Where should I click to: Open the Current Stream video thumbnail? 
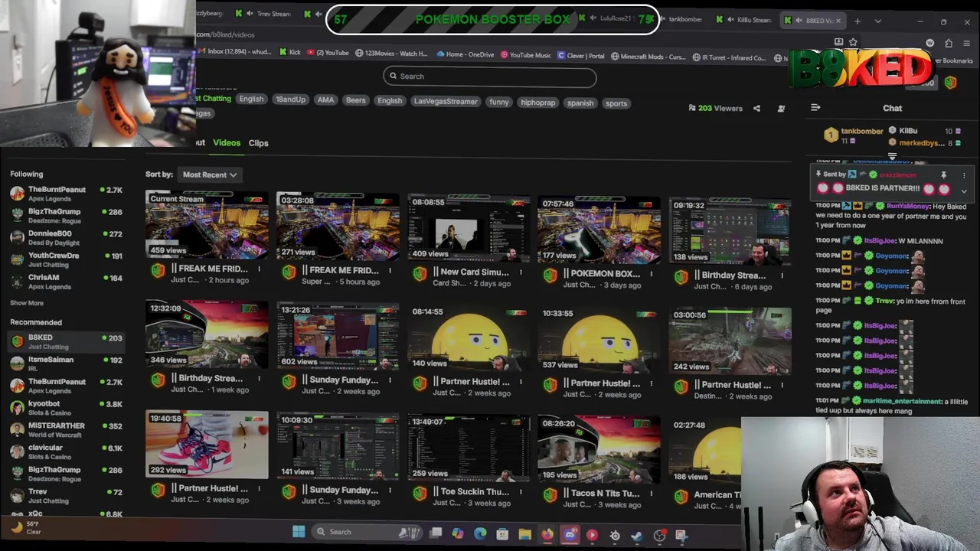[x=207, y=225]
